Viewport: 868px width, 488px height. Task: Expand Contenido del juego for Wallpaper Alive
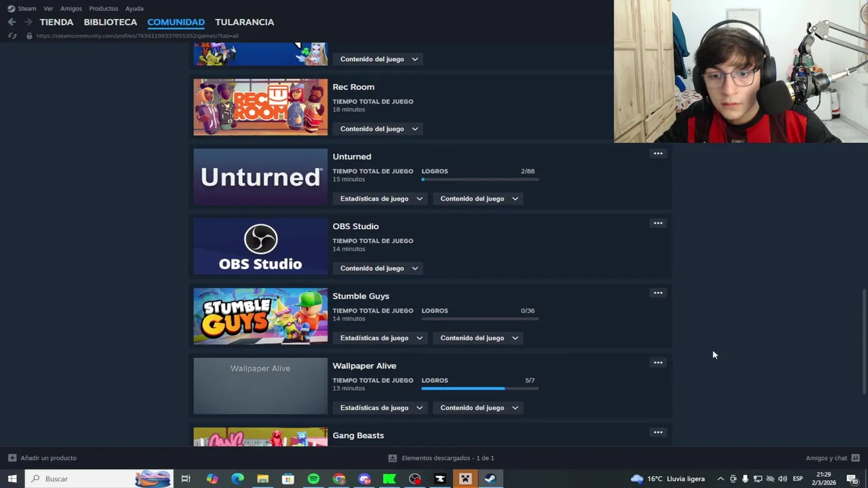(x=479, y=408)
